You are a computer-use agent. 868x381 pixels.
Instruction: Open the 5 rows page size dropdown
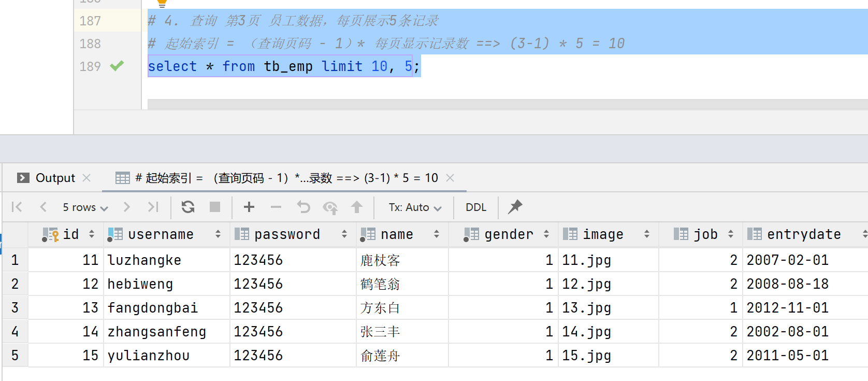(x=85, y=207)
